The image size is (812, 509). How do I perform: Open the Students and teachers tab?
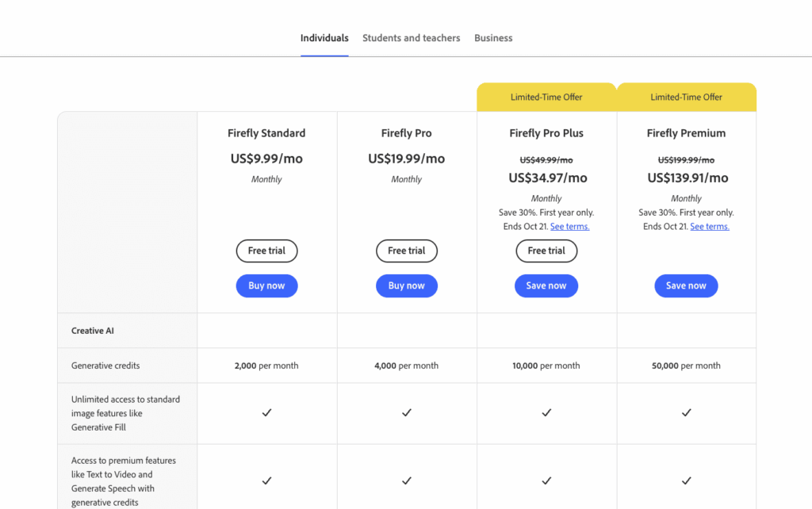[x=412, y=38]
